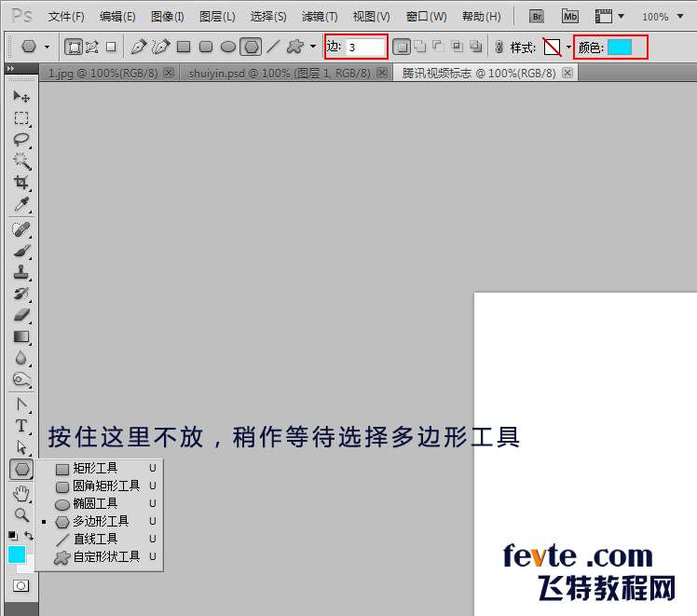Toggle Quick Mask mode
The image size is (697, 616).
pos(20,586)
